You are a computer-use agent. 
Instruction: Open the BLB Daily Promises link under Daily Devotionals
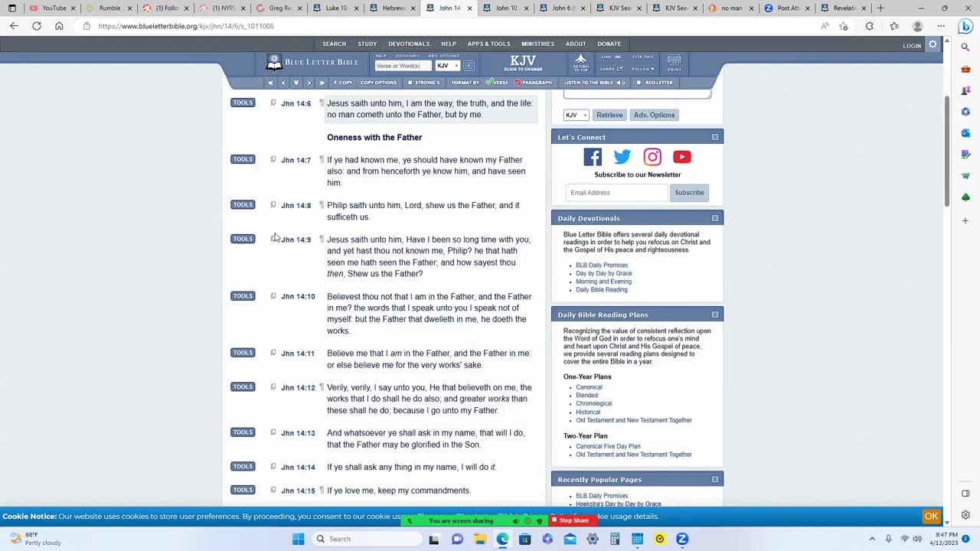click(602, 266)
